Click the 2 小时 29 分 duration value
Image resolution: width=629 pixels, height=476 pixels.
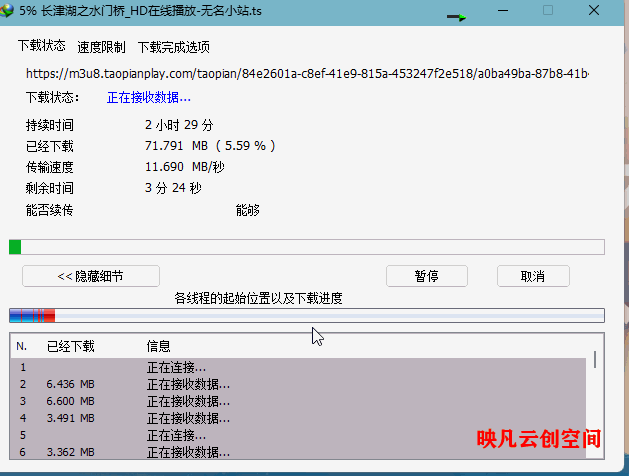179,125
